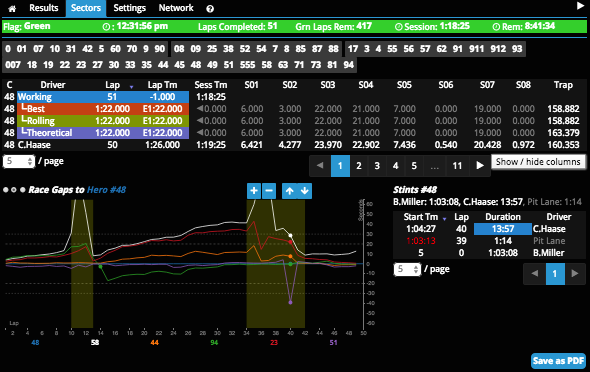This screenshot has height=372, width=590.
Task: Go to next page of sectors table
Action: point(480,166)
